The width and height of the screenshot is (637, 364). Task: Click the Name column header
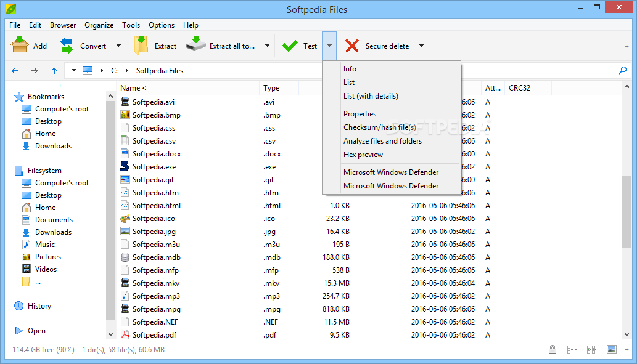[x=189, y=88]
